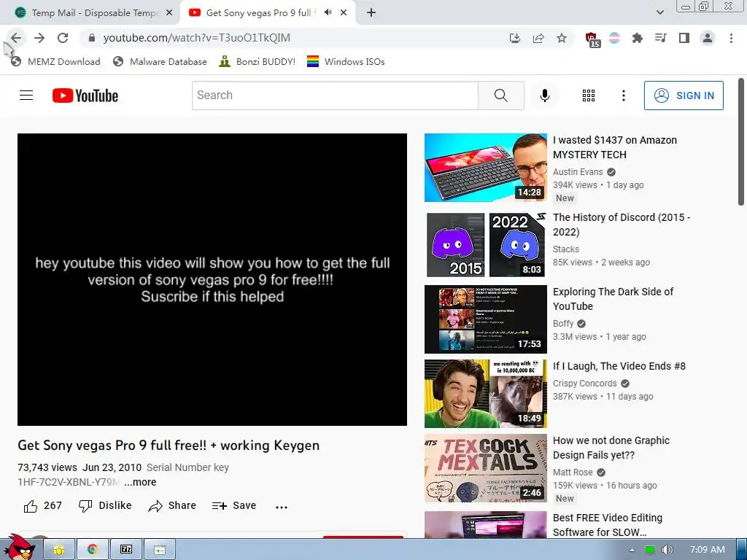Open the Chrome profile avatar

708,38
